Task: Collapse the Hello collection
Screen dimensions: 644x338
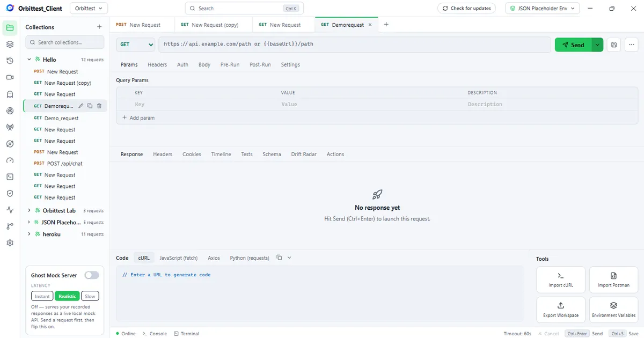Action: (x=29, y=60)
